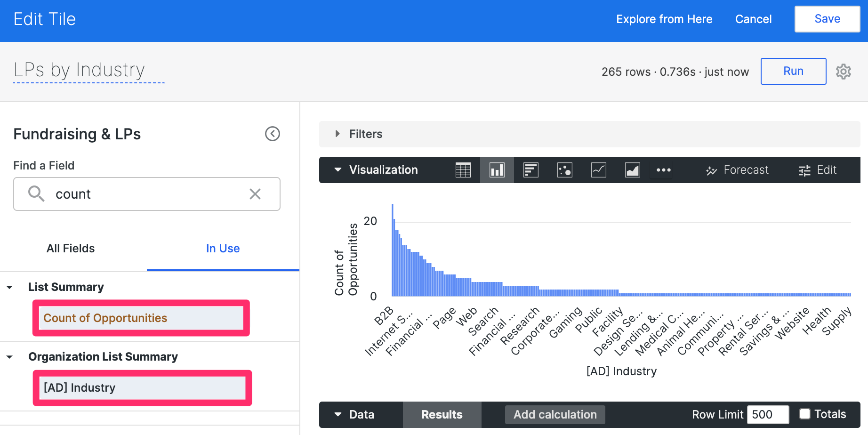This screenshot has height=435, width=868.
Task: Expand the Filters section
Action: 338,134
